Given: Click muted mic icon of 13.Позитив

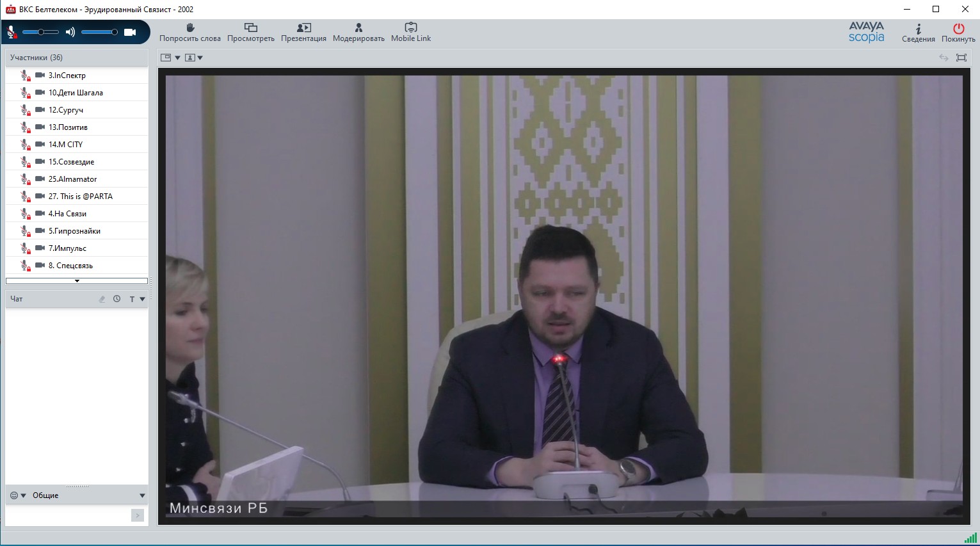Looking at the screenshot, I should [x=26, y=127].
